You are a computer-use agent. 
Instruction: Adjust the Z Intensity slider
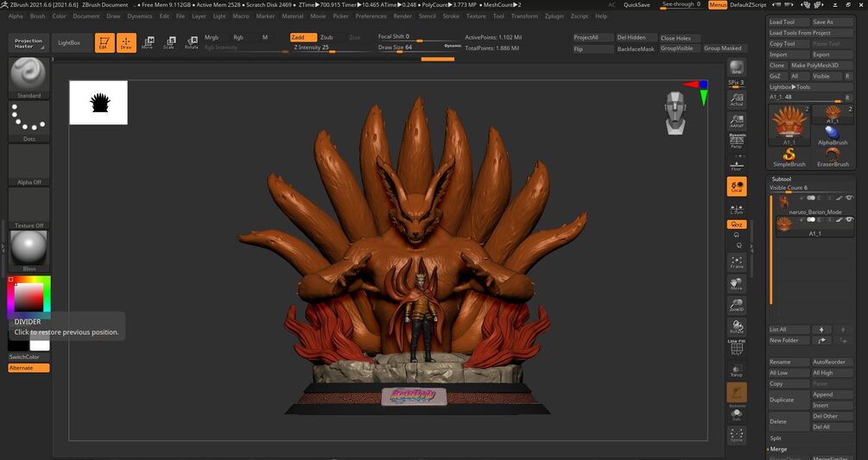[331, 48]
